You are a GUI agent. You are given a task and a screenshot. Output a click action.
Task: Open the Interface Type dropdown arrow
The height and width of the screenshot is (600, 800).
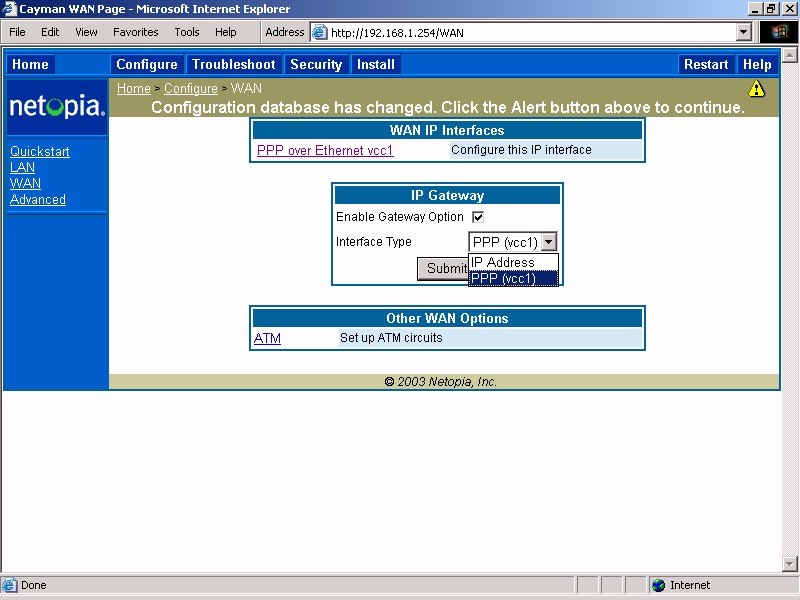pyautogui.click(x=548, y=242)
